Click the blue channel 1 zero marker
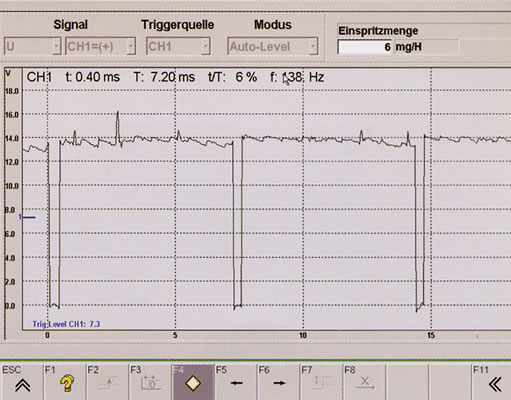The height and width of the screenshot is (400, 511). pyautogui.click(x=27, y=217)
